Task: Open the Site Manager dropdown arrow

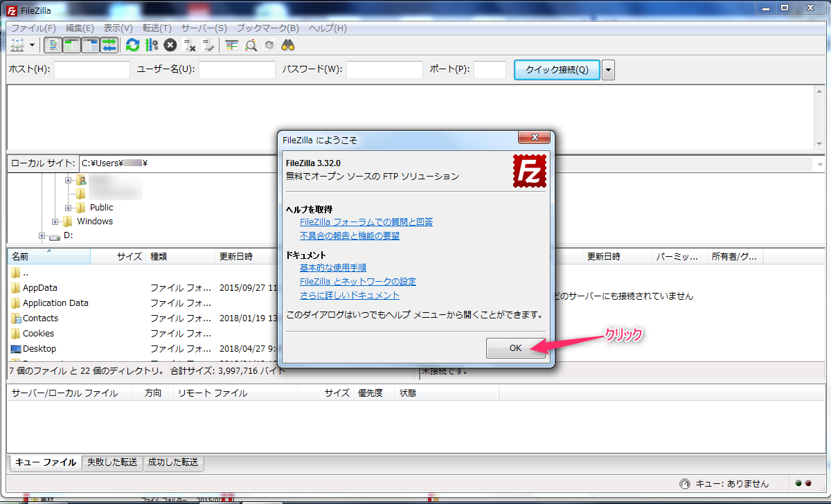Action: [33, 46]
